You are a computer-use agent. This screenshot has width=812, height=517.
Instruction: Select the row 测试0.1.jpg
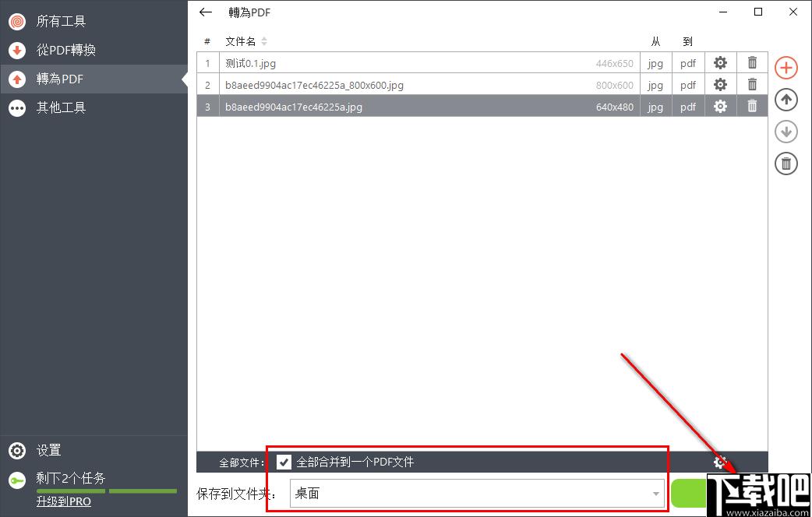click(x=482, y=63)
